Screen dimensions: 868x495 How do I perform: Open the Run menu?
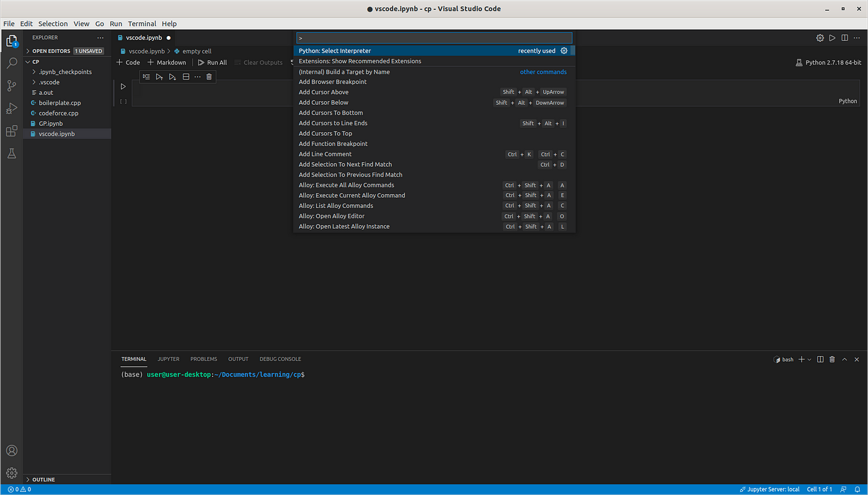point(116,24)
